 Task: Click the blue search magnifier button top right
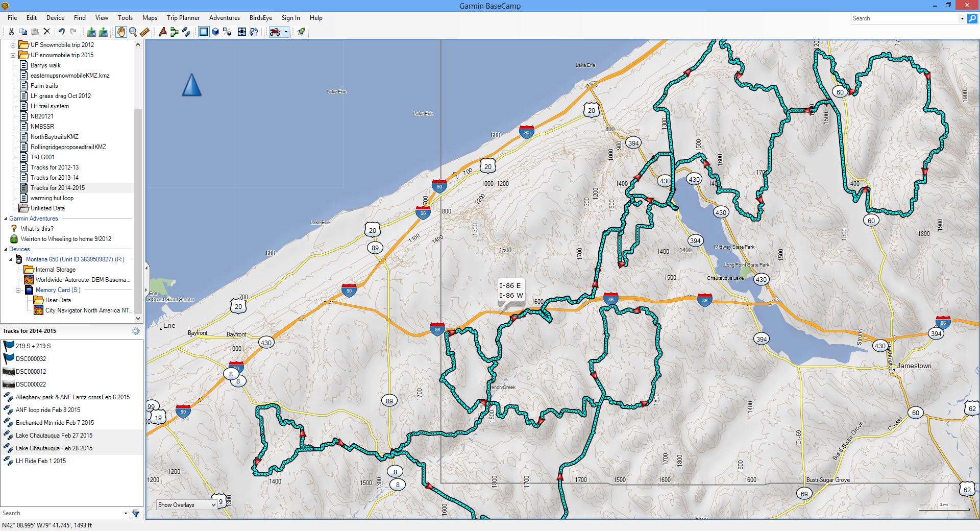tap(972, 18)
